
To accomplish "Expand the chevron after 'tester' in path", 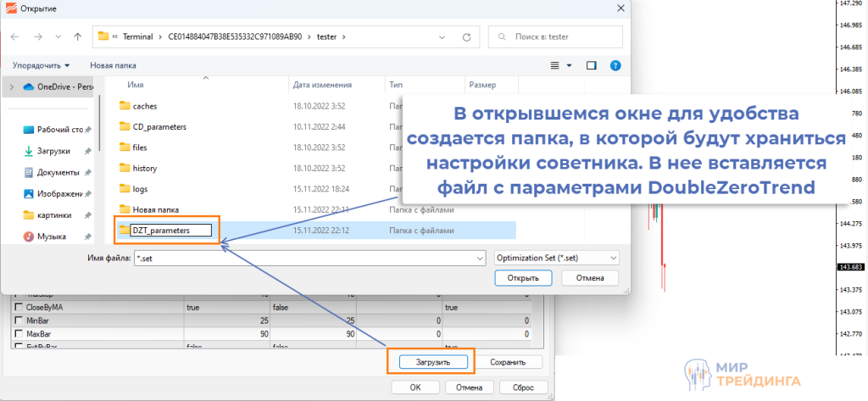I will pos(344,37).
